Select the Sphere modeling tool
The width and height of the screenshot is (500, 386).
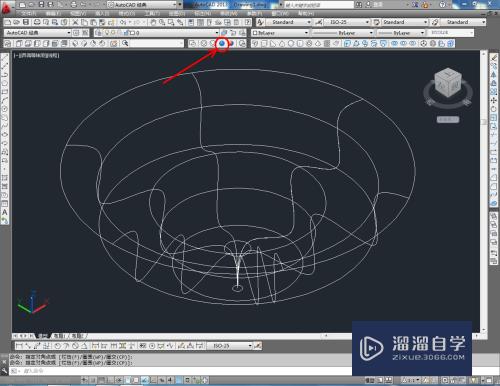click(x=291, y=43)
